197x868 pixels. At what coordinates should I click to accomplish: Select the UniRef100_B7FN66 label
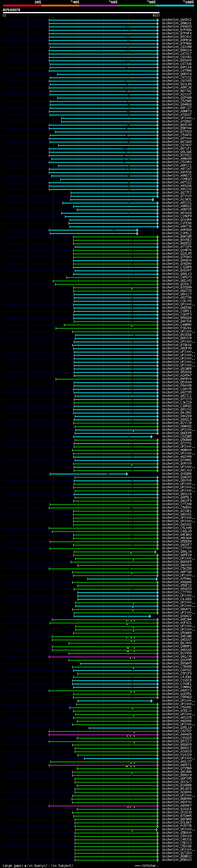177,43
